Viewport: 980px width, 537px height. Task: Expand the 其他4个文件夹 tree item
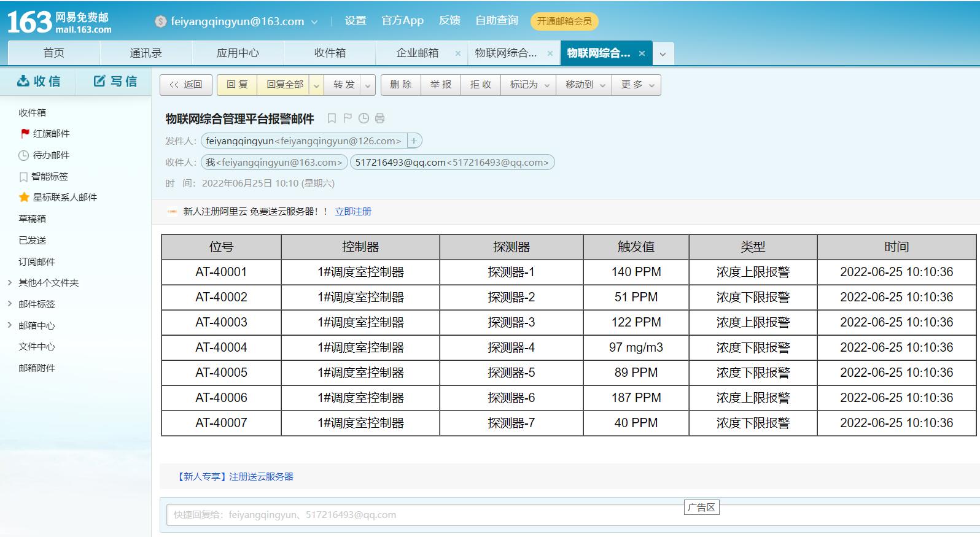point(10,283)
